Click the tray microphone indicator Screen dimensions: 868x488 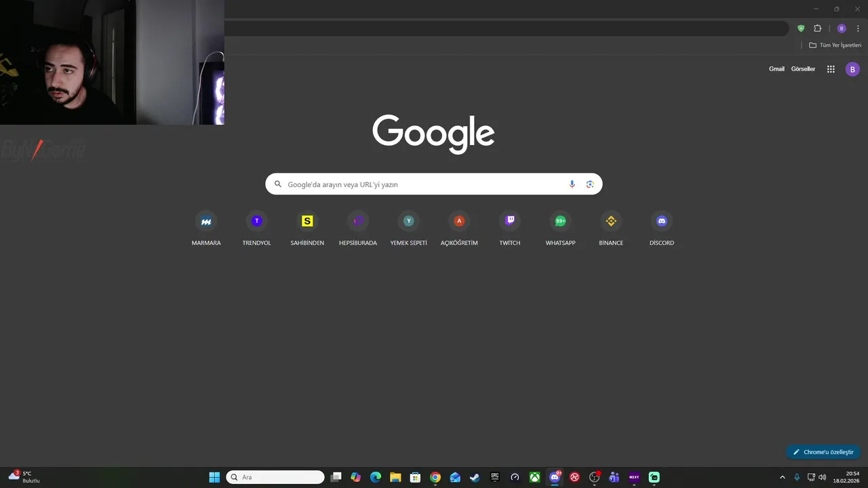(x=797, y=477)
